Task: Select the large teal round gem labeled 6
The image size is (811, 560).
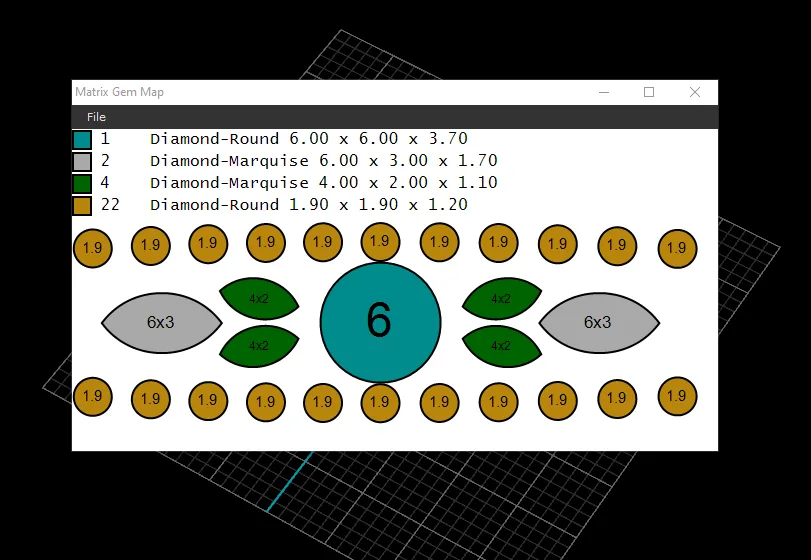Action: pos(380,322)
